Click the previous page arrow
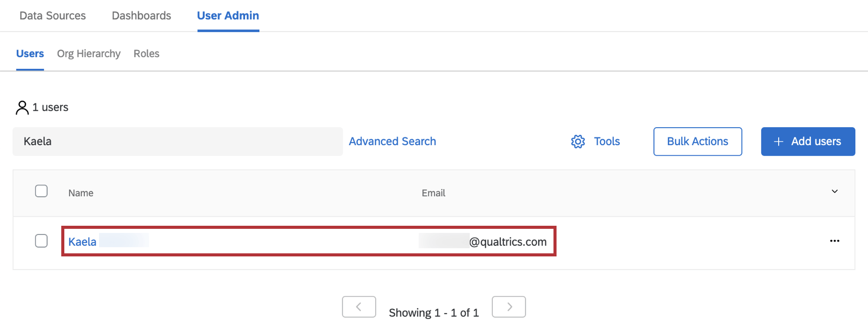 (x=358, y=306)
